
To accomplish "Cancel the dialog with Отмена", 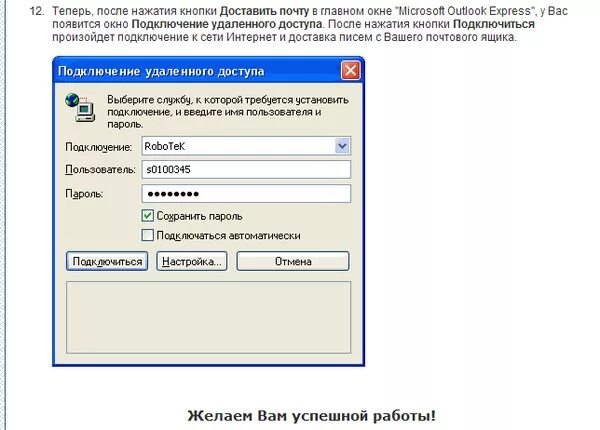I will pos(293,261).
